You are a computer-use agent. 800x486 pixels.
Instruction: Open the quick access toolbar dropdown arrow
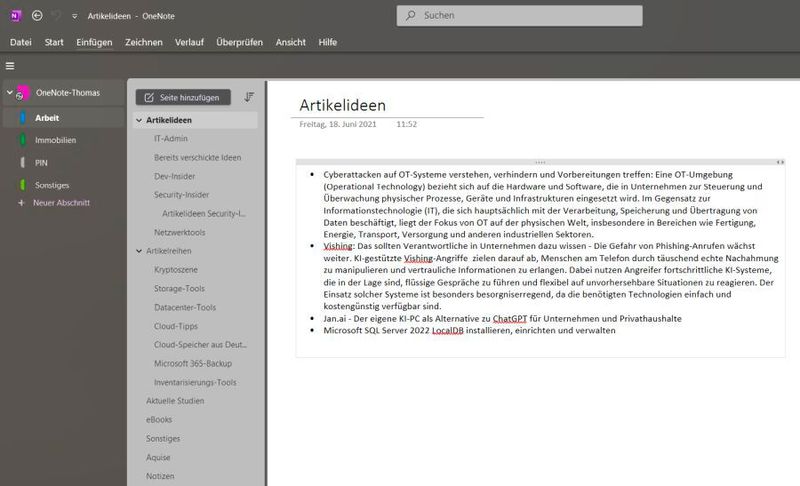(74, 16)
